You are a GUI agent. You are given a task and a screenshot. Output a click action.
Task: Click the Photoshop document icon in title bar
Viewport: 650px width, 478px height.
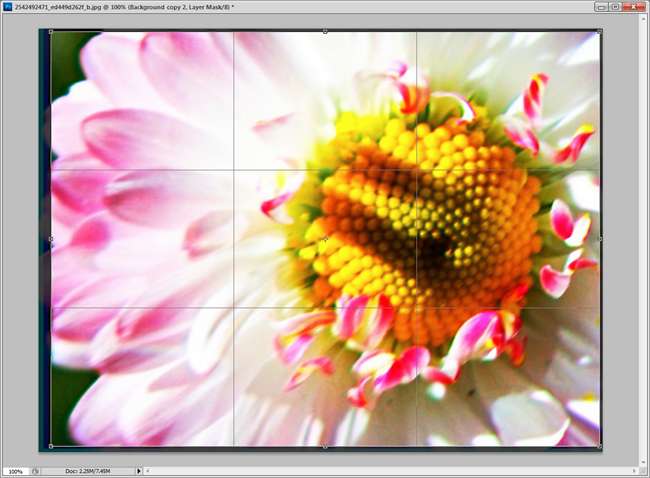[x=7, y=7]
